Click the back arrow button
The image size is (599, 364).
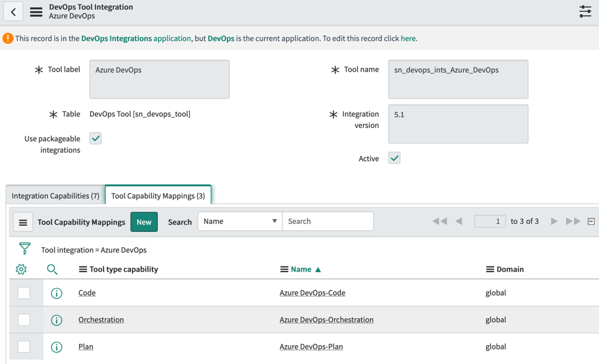click(x=13, y=12)
